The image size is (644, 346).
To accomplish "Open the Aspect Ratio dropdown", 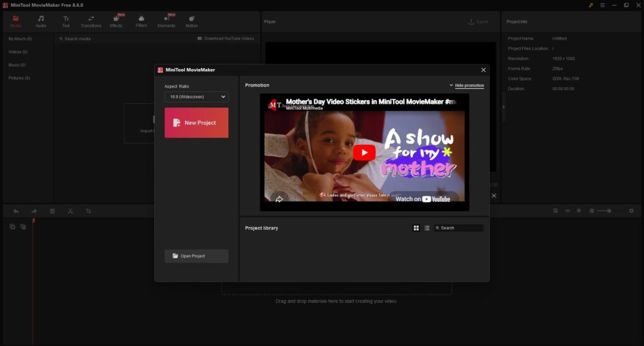I will [196, 97].
